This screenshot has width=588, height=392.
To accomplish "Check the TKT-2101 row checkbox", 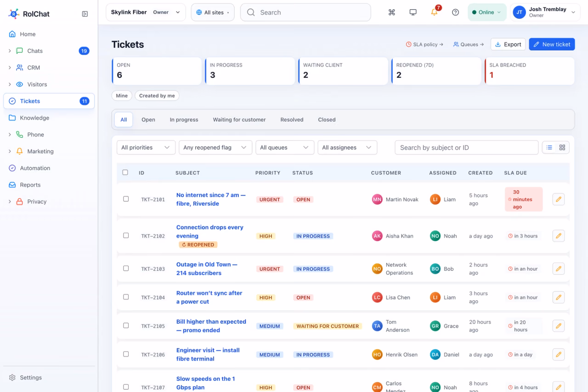I will tap(126, 199).
